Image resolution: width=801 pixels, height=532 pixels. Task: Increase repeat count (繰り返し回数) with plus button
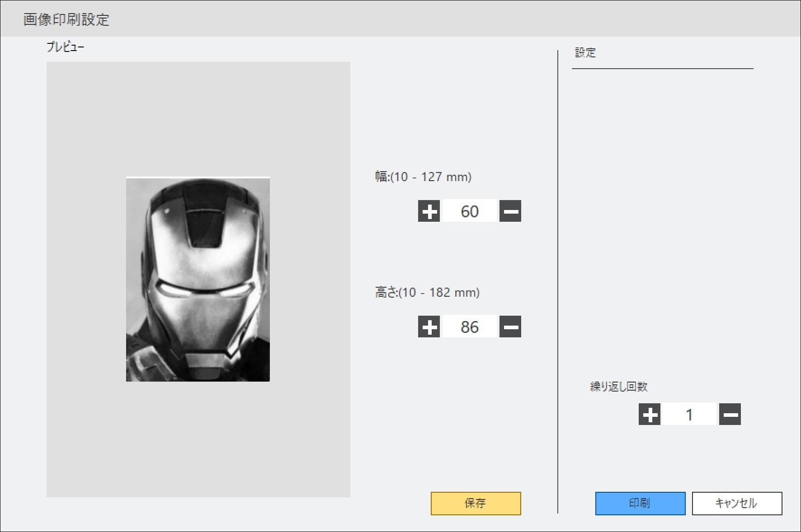(x=650, y=414)
